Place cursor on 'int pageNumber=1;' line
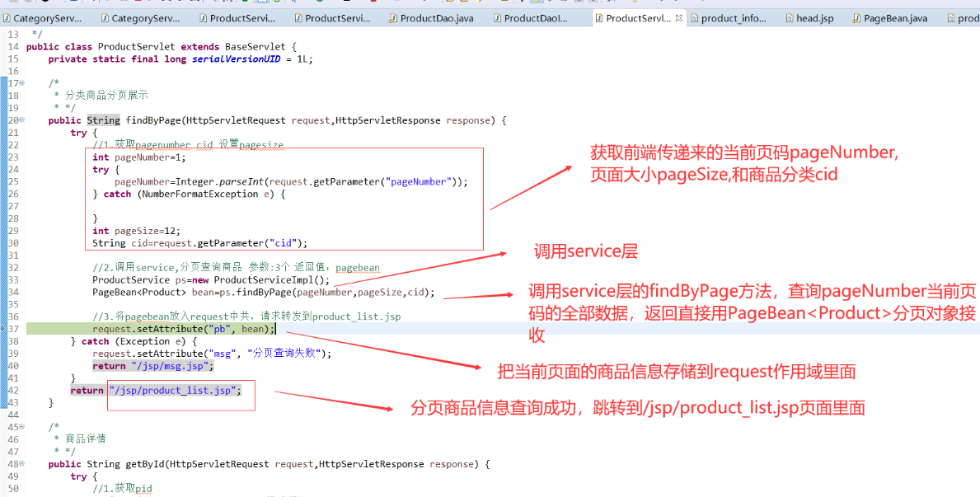Image resolution: width=980 pixels, height=497 pixels. pos(139,157)
